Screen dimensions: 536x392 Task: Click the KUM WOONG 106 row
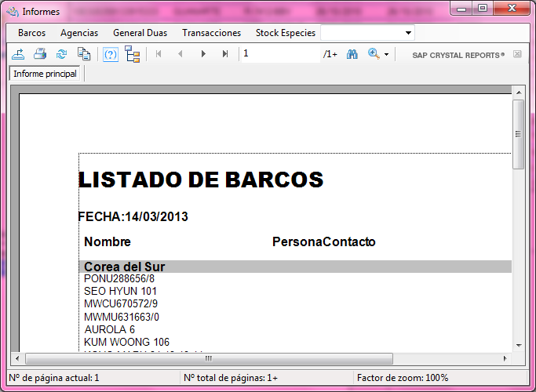(x=126, y=342)
